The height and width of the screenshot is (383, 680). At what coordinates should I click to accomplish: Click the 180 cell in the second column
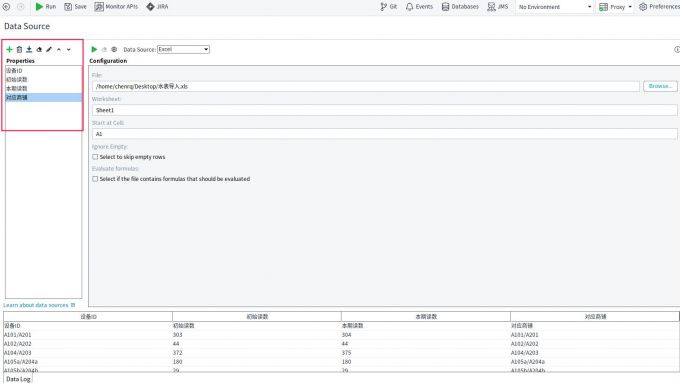pyautogui.click(x=257, y=362)
